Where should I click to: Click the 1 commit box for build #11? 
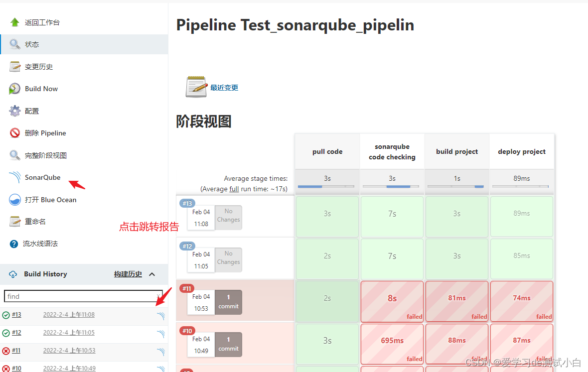tap(228, 302)
